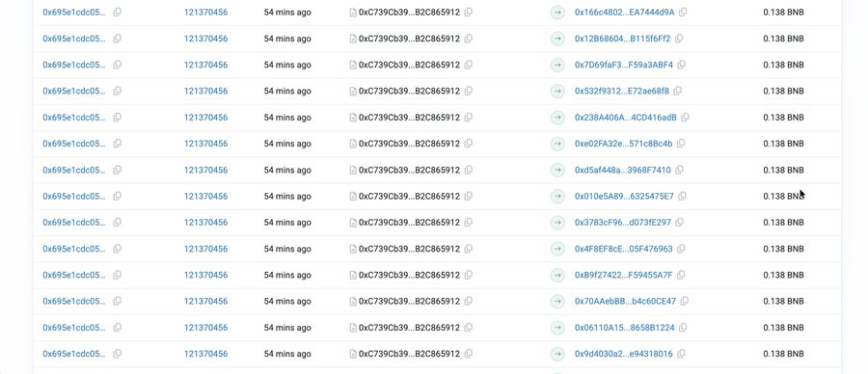Copy address 0xd5af448a...3968F7410 via its copy icon

click(x=679, y=170)
